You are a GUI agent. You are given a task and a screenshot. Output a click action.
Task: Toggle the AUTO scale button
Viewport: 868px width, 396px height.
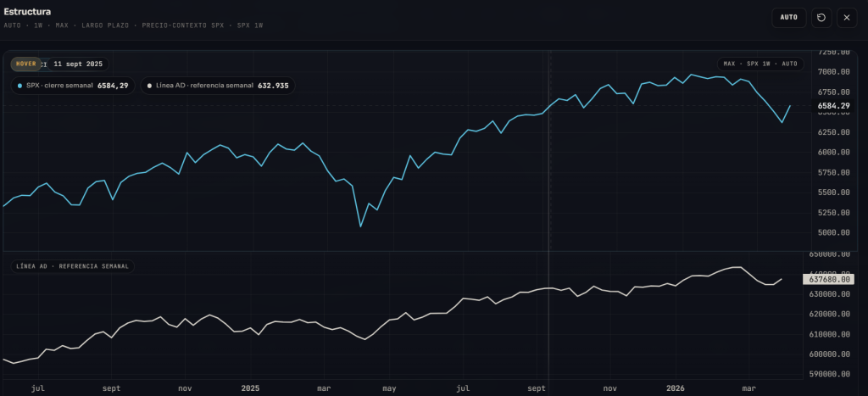pos(788,17)
